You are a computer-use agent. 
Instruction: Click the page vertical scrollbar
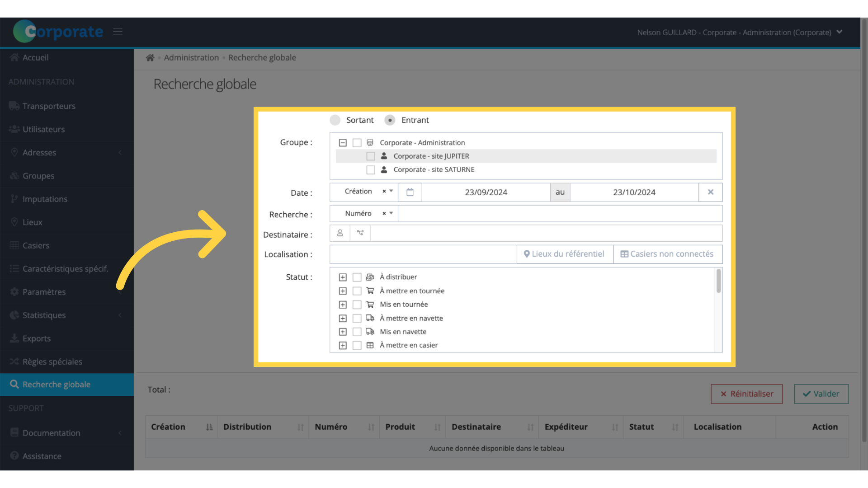click(x=864, y=230)
